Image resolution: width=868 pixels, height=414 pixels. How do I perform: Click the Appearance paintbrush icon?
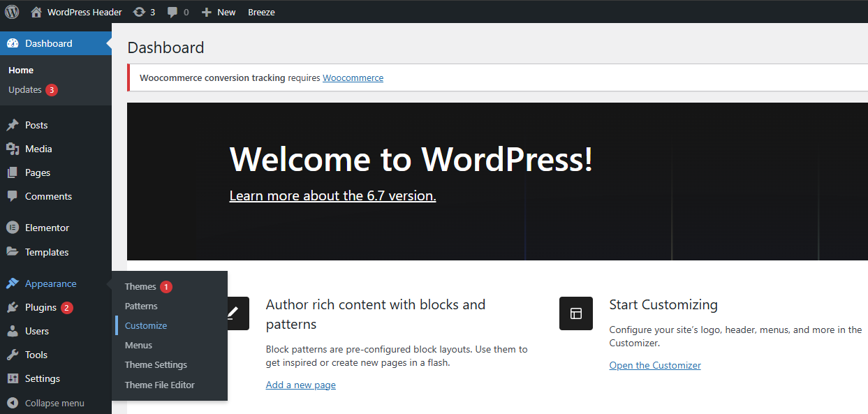13,283
